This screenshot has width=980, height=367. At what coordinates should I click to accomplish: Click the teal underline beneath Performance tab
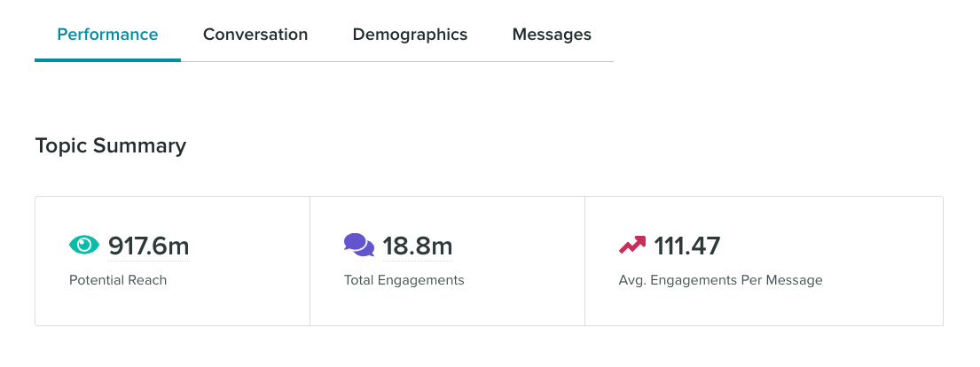107,60
